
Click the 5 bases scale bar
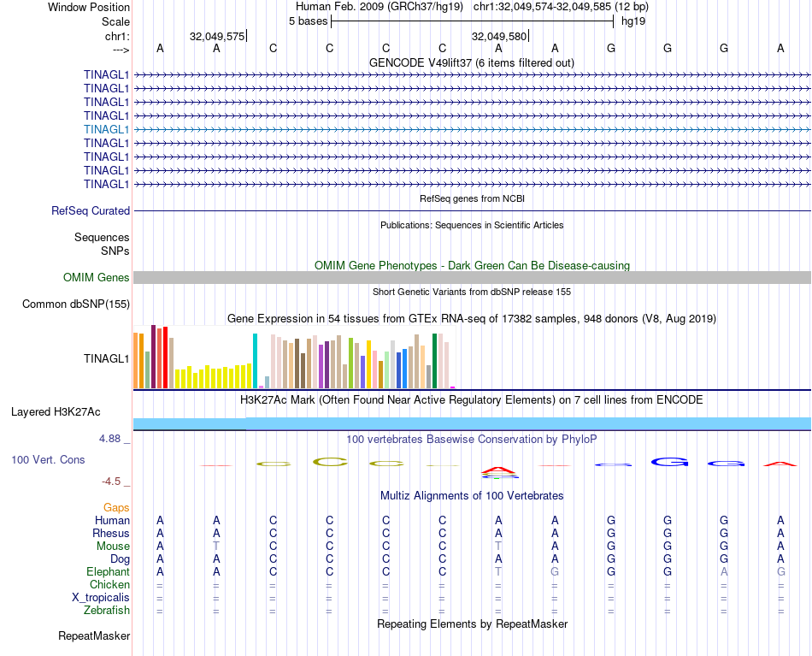472,21
